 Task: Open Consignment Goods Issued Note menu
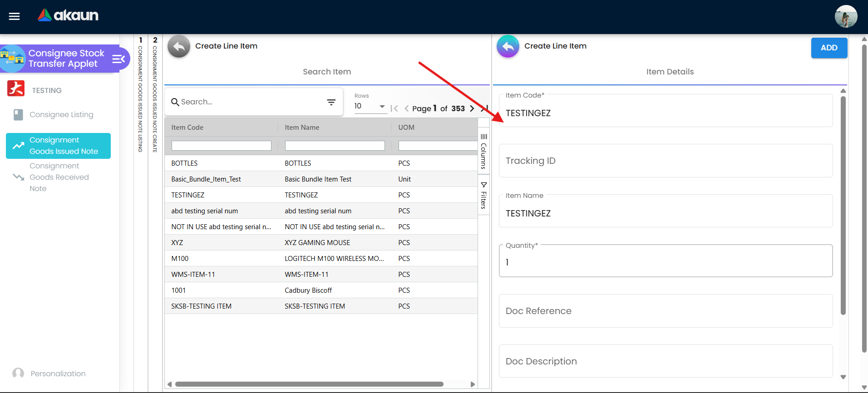point(59,146)
